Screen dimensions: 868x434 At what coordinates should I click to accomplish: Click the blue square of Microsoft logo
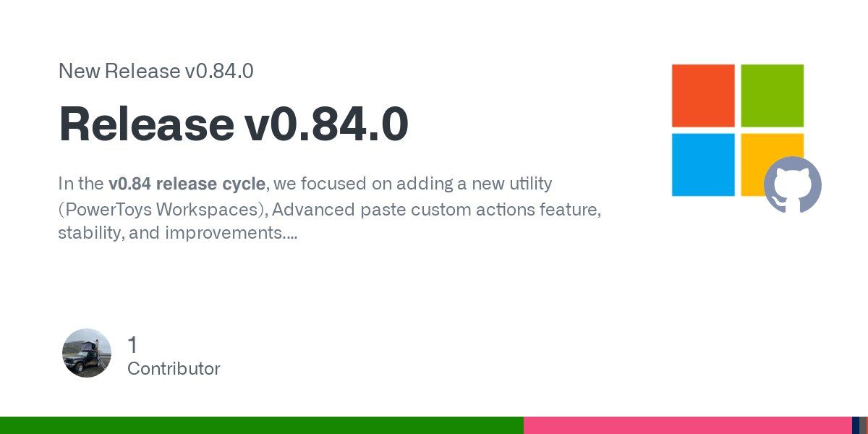[702, 164]
